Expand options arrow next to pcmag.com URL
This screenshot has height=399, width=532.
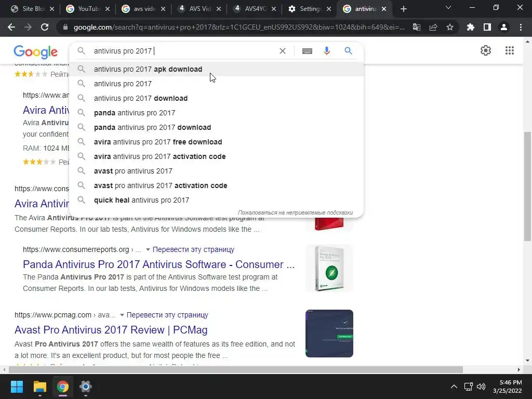(122, 315)
